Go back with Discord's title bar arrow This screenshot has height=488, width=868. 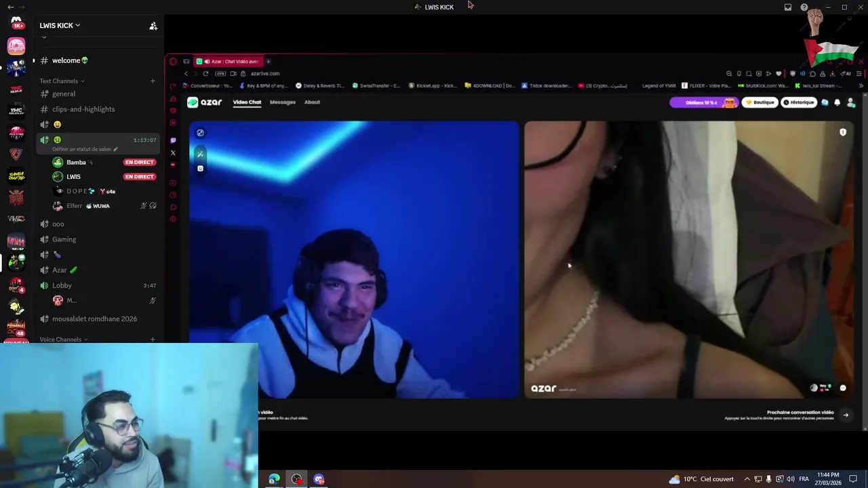10,7
